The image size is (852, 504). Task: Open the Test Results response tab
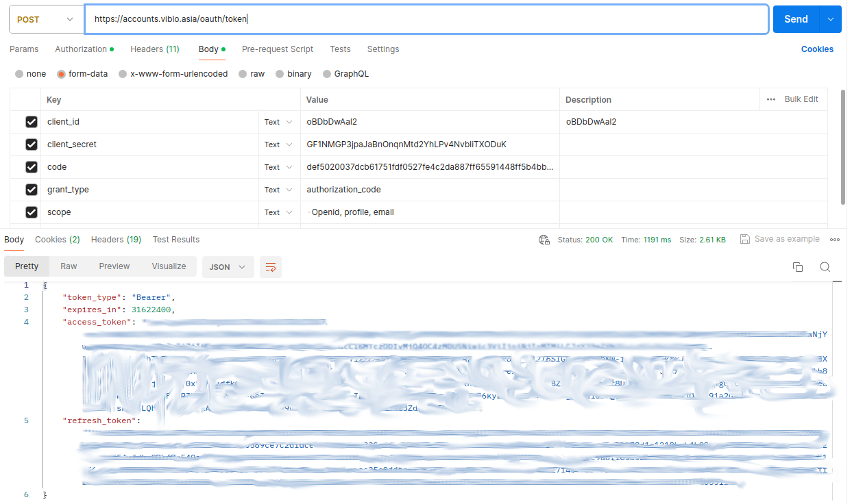tap(175, 239)
